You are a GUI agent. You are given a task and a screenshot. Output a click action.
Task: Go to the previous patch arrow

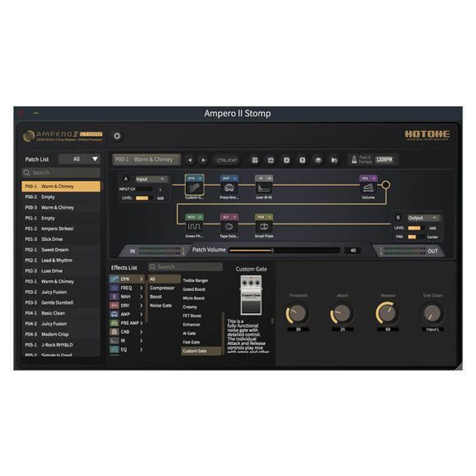coord(190,160)
